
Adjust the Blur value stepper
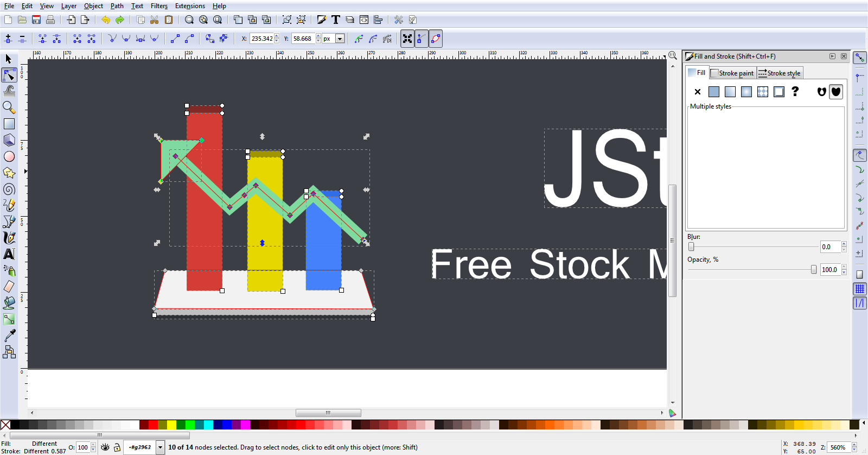click(x=844, y=247)
